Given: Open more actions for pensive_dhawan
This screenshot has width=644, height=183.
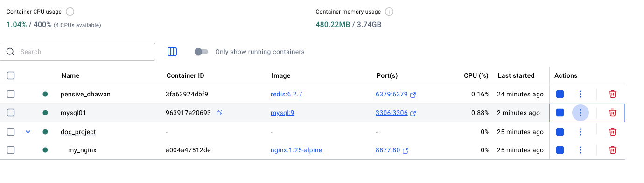Looking at the screenshot, I should pyautogui.click(x=581, y=94).
